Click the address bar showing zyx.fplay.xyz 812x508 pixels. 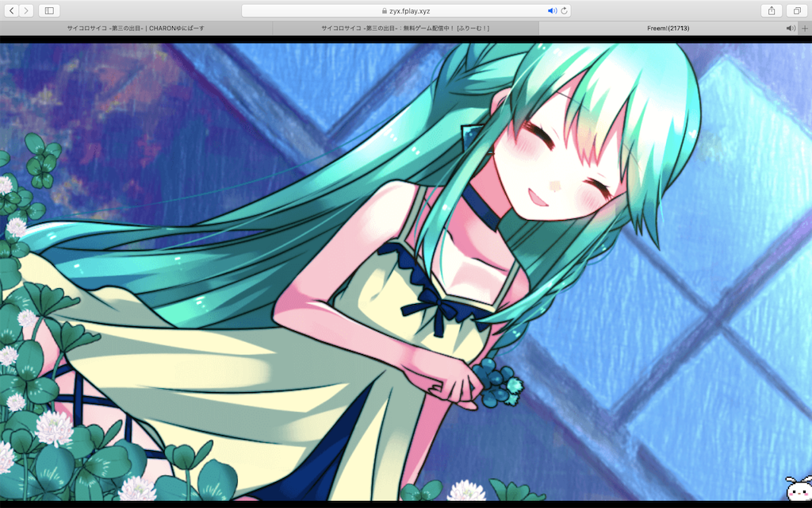[406, 10]
